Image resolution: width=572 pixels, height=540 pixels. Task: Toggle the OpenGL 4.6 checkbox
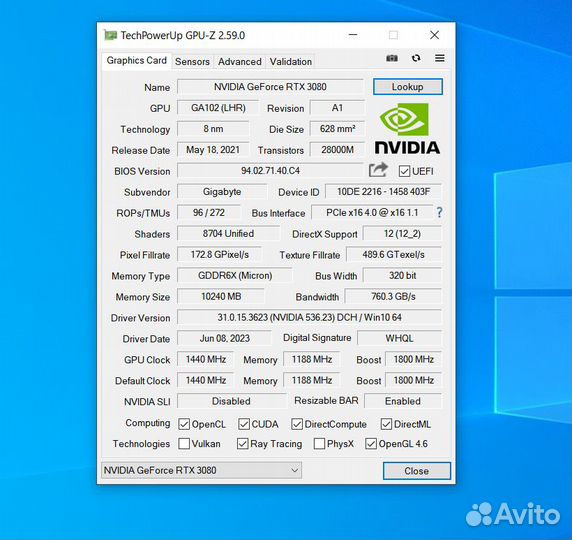click(x=371, y=444)
